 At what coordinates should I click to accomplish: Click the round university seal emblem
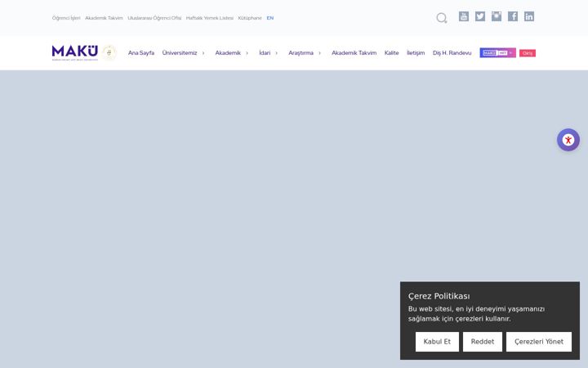[x=109, y=52]
